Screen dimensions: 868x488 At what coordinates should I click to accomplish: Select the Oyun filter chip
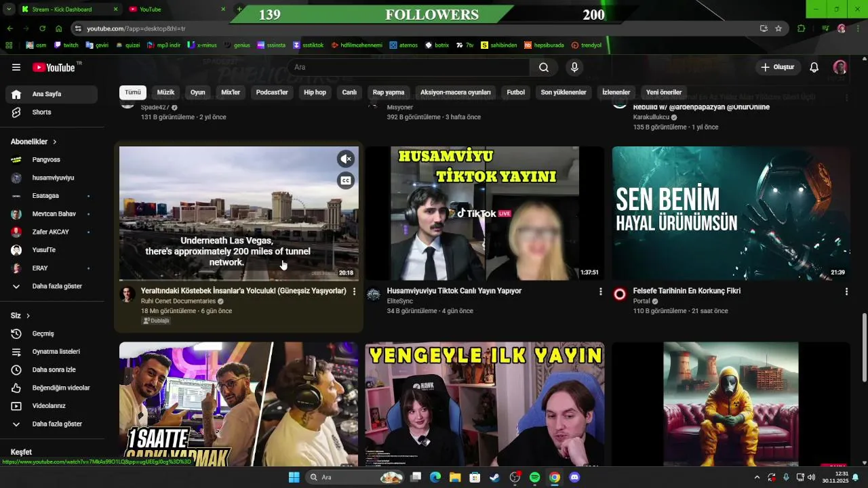(197, 92)
